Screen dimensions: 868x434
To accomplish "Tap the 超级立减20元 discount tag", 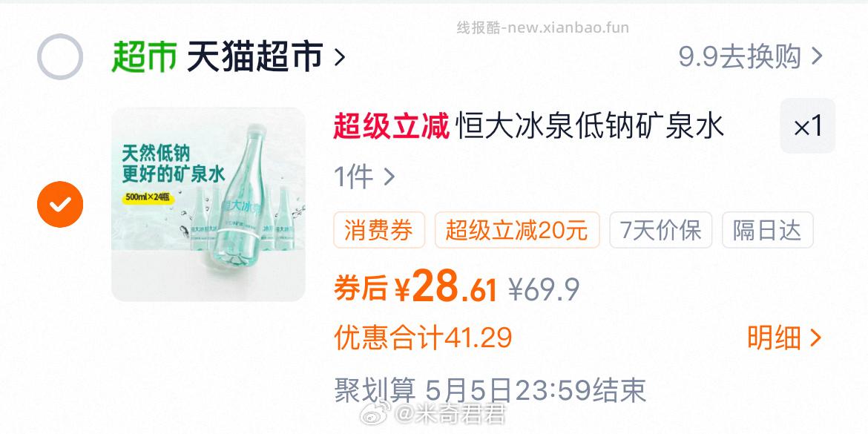I will (517, 230).
